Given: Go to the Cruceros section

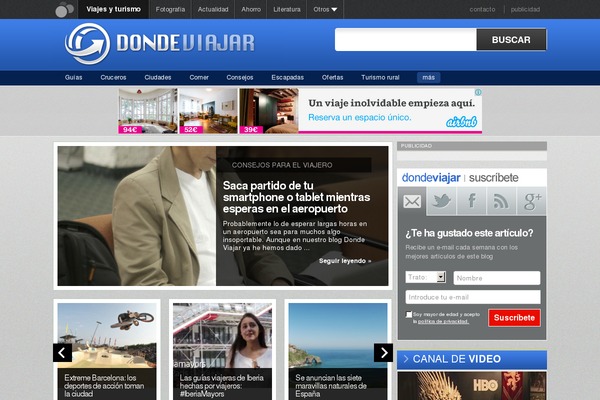Looking at the screenshot, I should click(x=113, y=78).
